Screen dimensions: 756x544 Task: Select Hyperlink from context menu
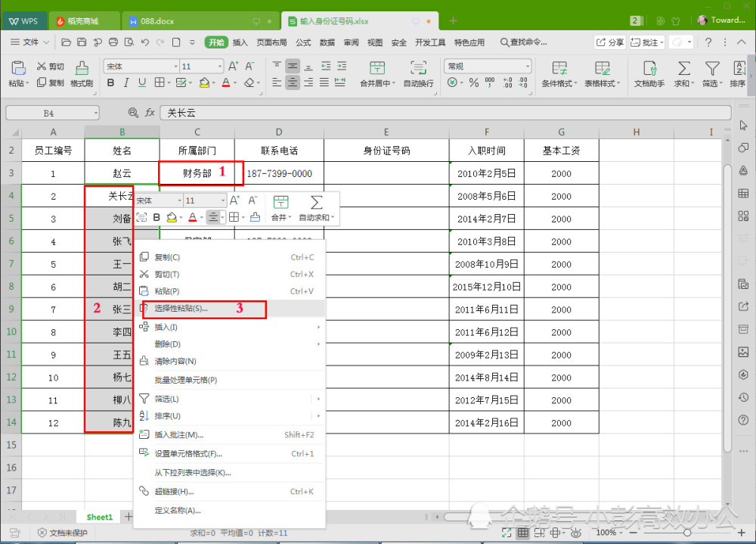point(231,491)
